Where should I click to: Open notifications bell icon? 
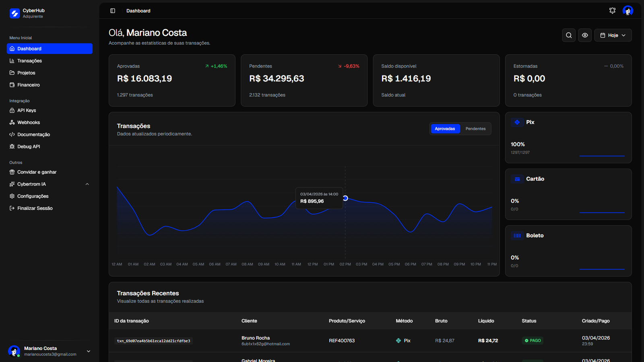(612, 11)
